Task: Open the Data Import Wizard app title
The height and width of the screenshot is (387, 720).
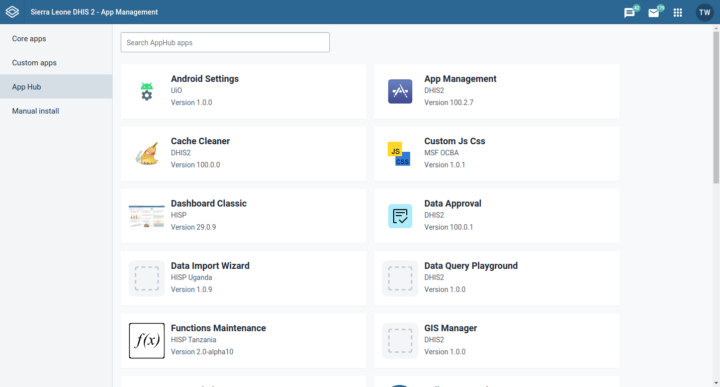Action: (210, 266)
